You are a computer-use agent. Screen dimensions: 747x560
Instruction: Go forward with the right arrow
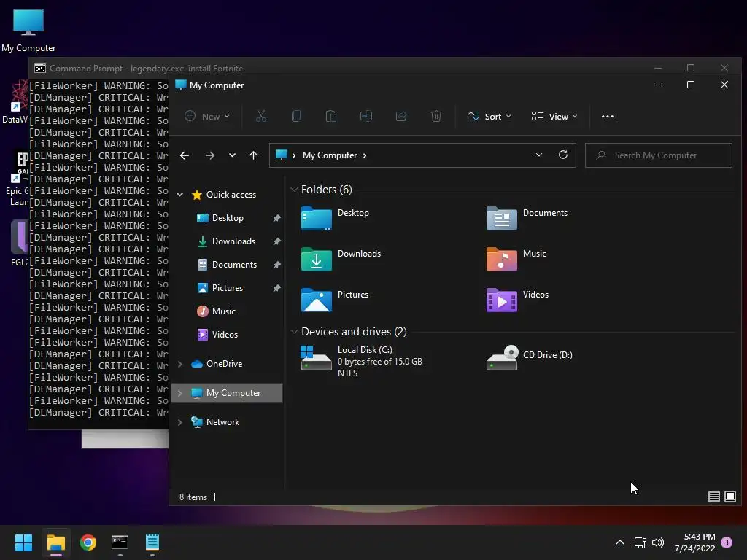click(x=209, y=155)
